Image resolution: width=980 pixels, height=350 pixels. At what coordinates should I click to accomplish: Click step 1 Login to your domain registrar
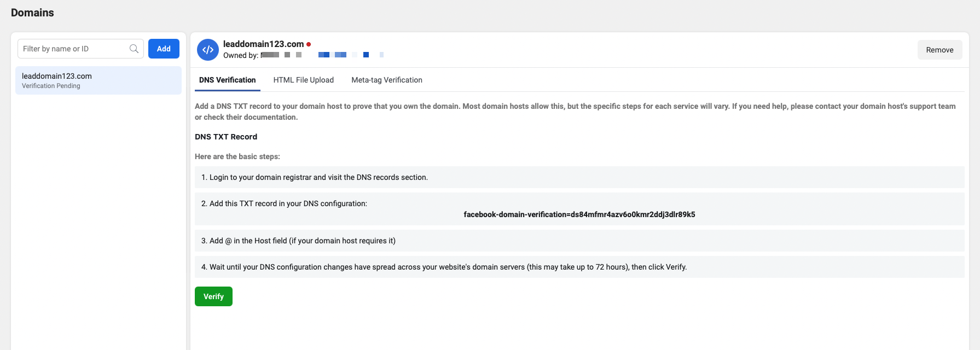579,177
